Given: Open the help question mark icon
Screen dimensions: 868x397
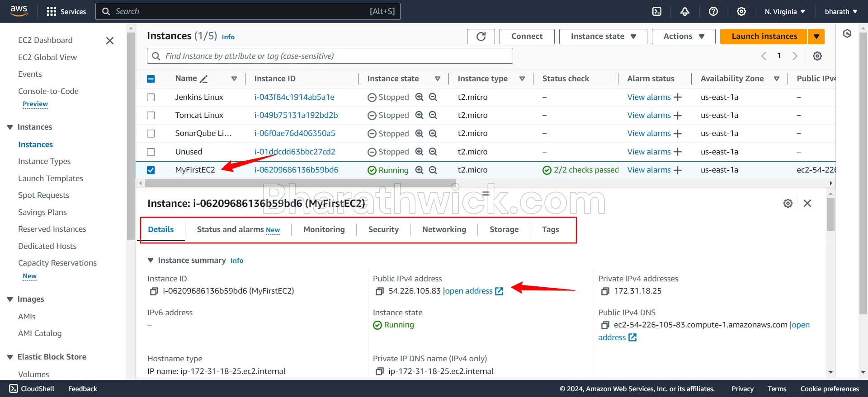Looking at the screenshot, I should tap(713, 11).
